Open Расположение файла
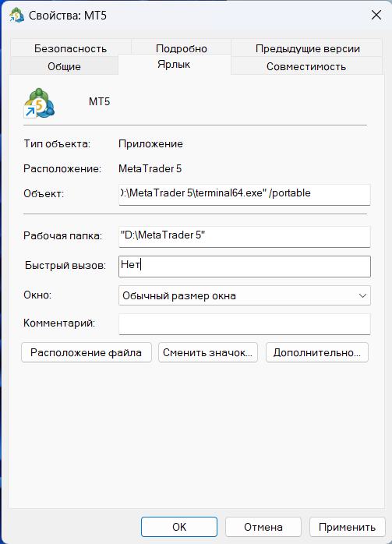The image size is (392, 544). point(87,352)
